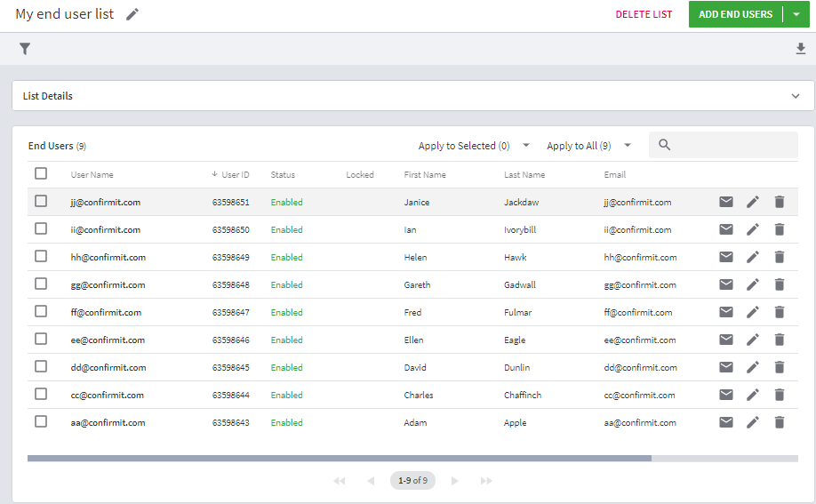The image size is (816, 504).
Task: Sort by the User Name column header
Action: pyautogui.click(x=92, y=175)
